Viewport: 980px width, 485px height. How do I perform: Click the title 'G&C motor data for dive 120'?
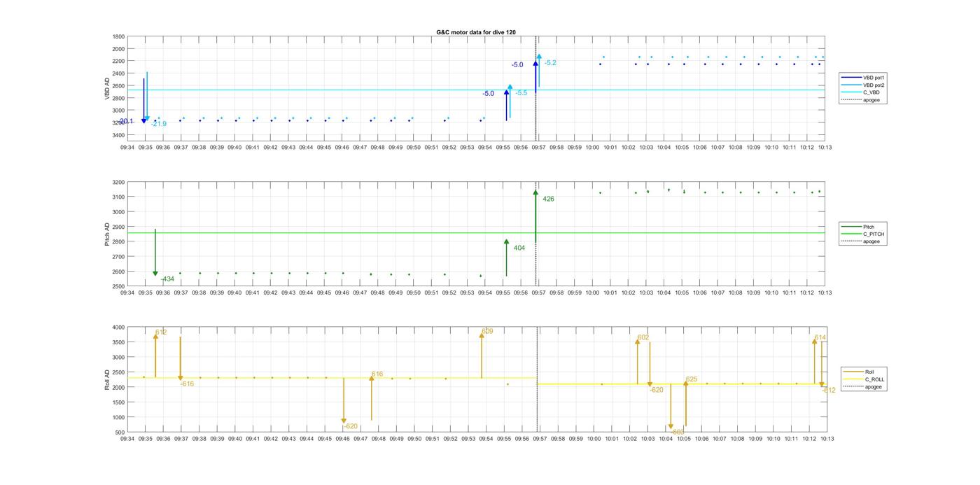tap(476, 32)
